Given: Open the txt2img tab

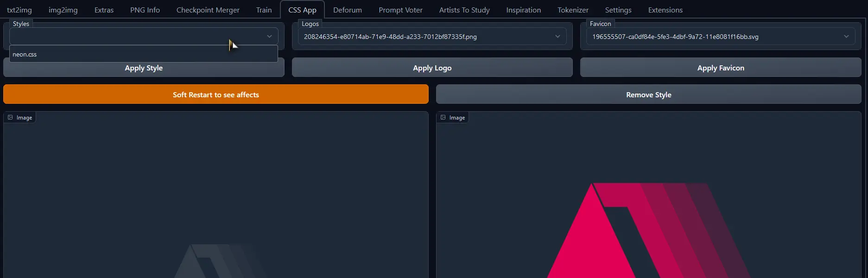Looking at the screenshot, I should click(19, 10).
